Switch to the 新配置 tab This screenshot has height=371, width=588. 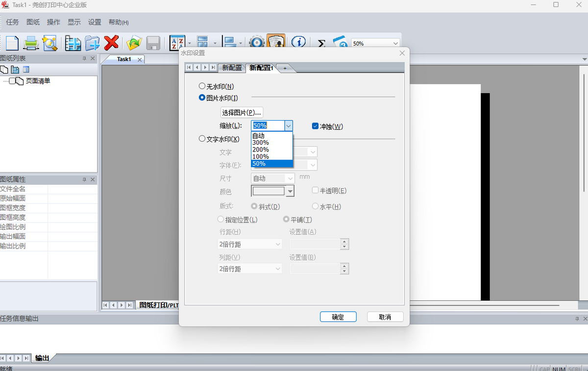(x=231, y=68)
